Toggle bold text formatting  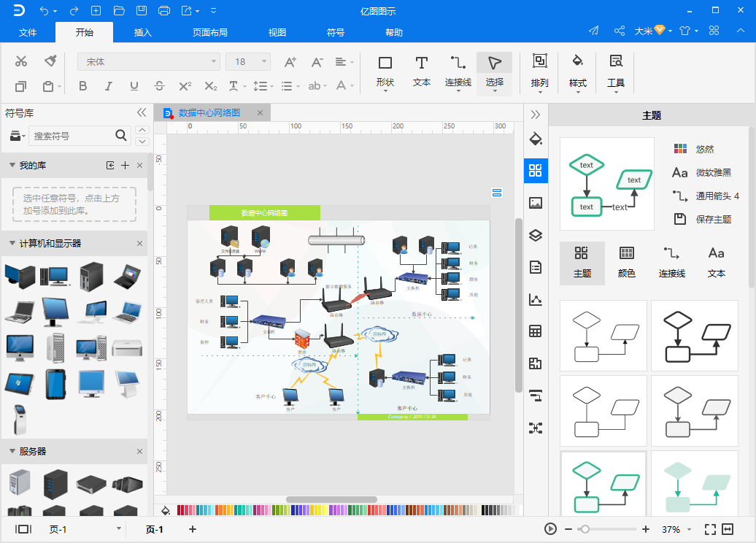82,86
